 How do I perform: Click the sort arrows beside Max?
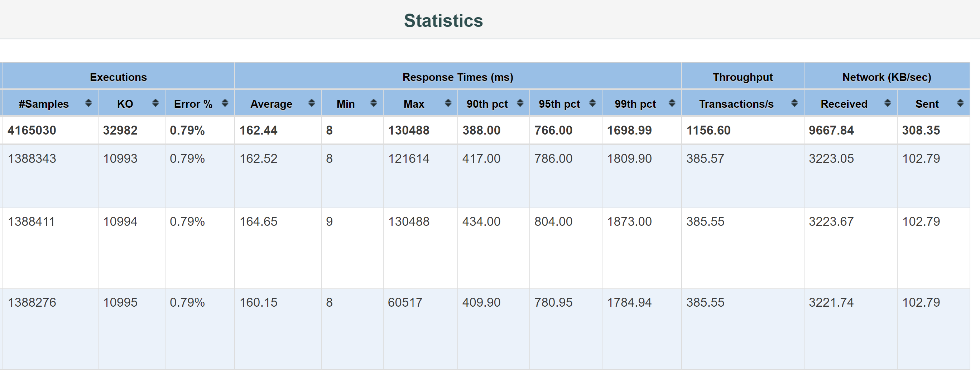pos(448,103)
